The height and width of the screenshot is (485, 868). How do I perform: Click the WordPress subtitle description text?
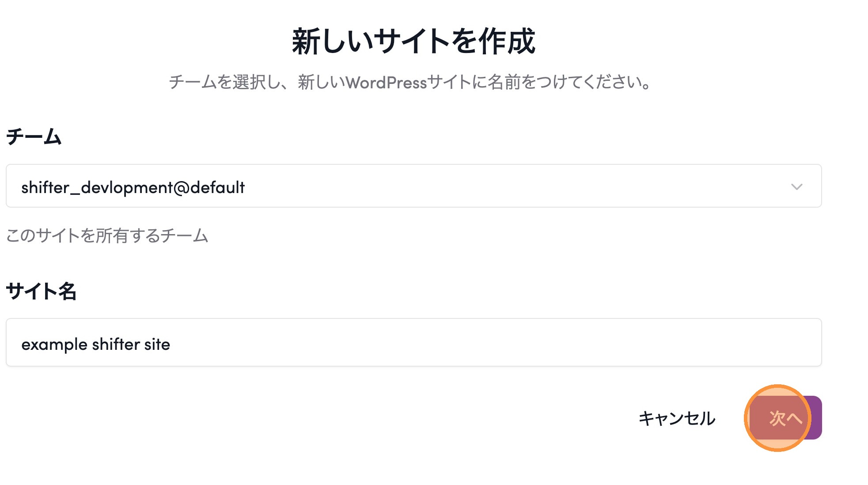(410, 82)
